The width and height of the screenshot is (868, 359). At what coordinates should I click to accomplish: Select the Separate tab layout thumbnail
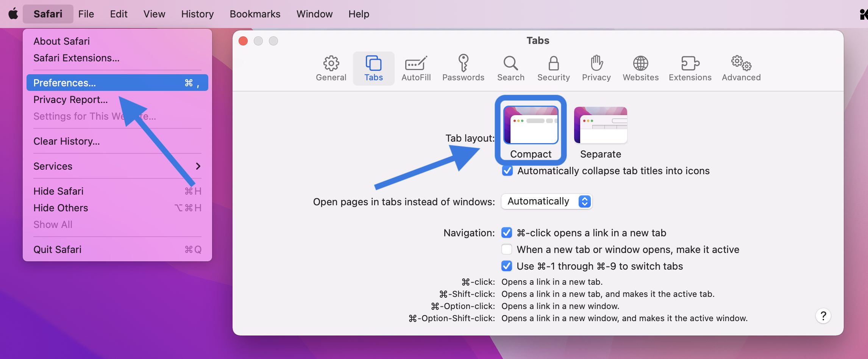coord(600,125)
